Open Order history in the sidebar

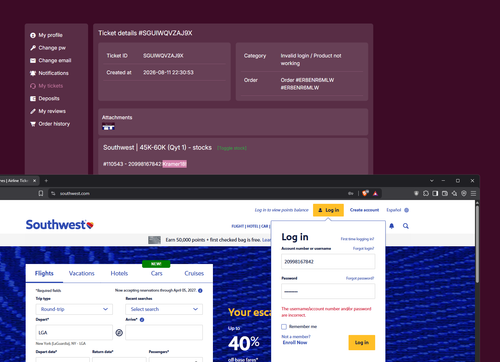pyautogui.click(x=50, y=124)
